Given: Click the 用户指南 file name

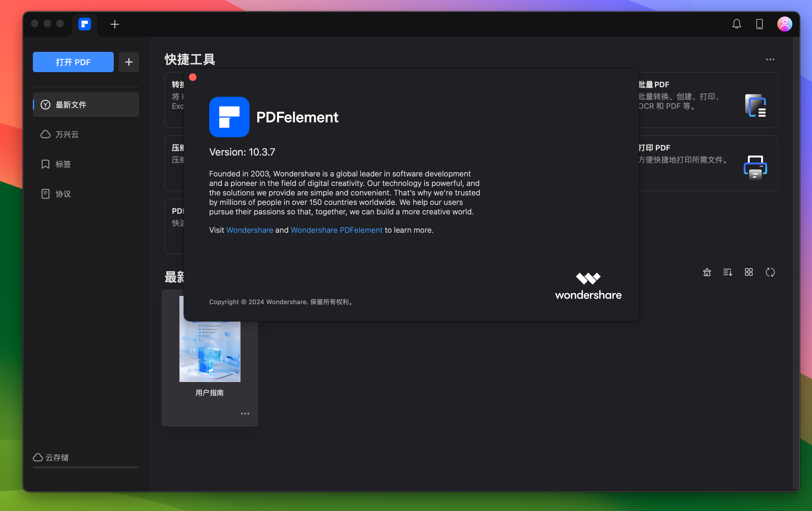Looking at the screenshot, I should [210, 393].
